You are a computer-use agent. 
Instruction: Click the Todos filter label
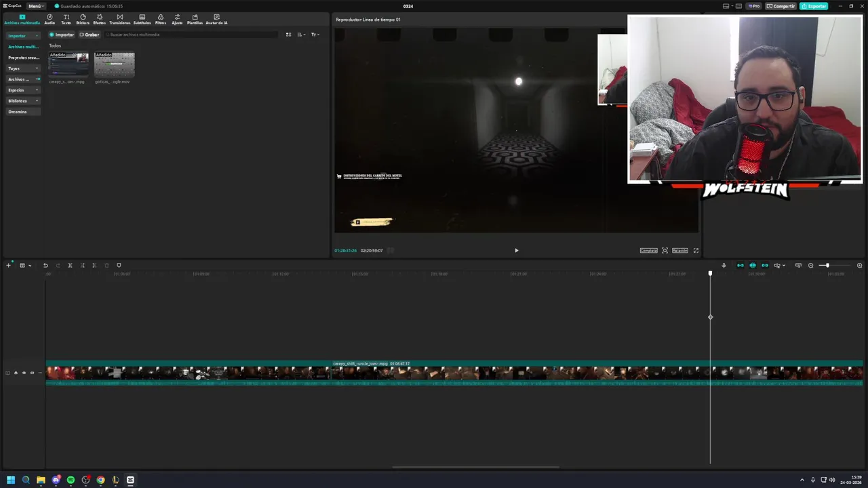pos(55,45)
